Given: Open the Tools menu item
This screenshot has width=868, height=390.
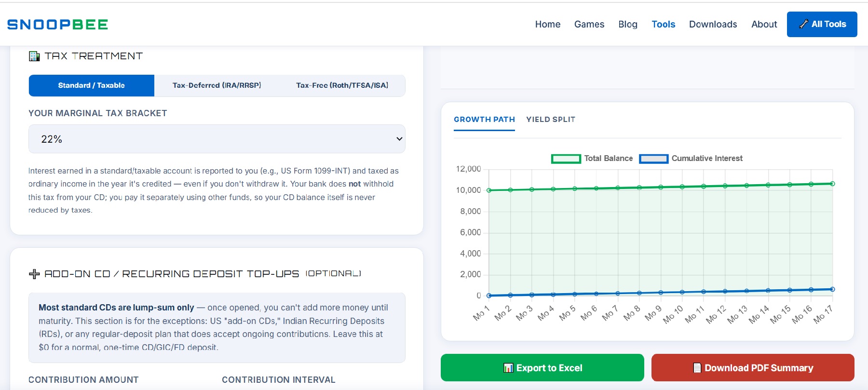Looking at the screenshot, I should pyautogui.click(x=663, y=24).
